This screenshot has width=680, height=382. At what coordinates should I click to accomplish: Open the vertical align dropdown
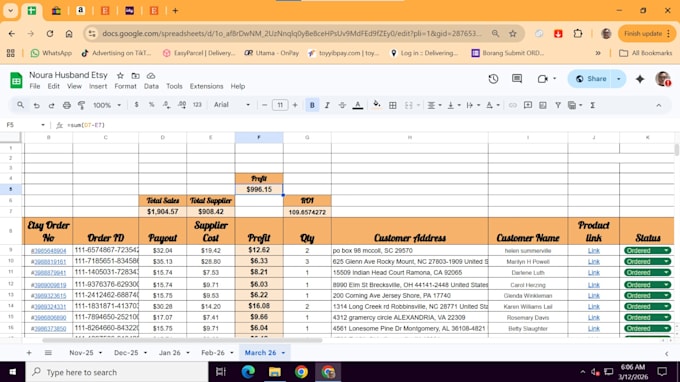click(x=454, y=105)
